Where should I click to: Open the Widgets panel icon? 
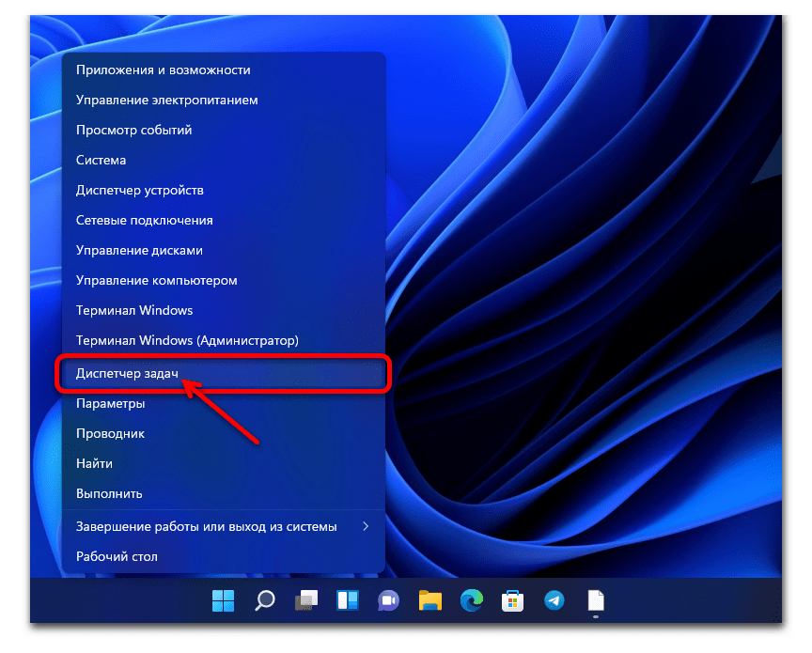coord(348,600)
